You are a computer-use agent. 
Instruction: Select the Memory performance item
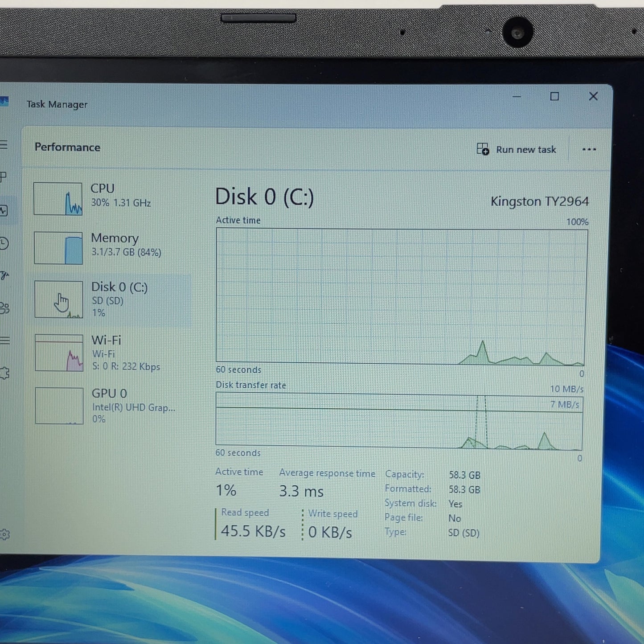(x=111, y=247)
